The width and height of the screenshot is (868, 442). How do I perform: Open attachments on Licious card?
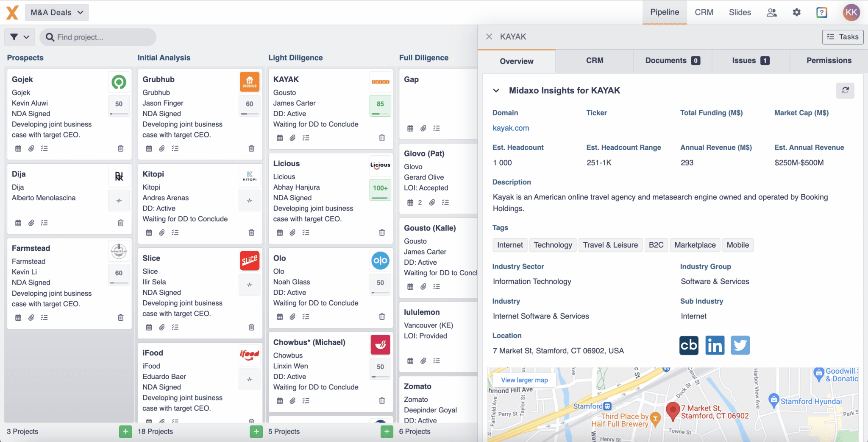pos(292,232)
